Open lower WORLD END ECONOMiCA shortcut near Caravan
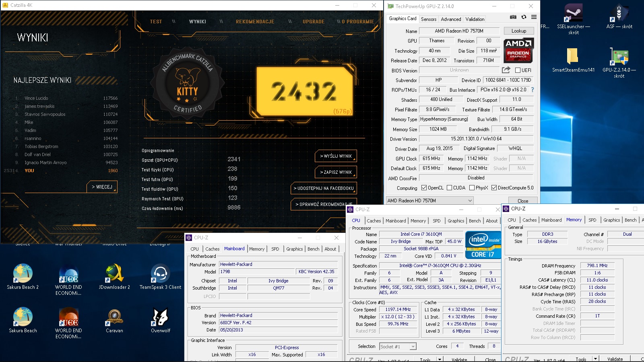Screen dimensions: 644x362 pyautogui.click(x=69, y=323)
